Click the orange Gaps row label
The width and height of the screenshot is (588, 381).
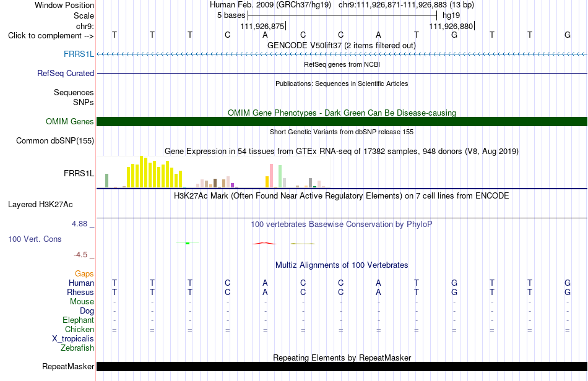tap(84, 274)
